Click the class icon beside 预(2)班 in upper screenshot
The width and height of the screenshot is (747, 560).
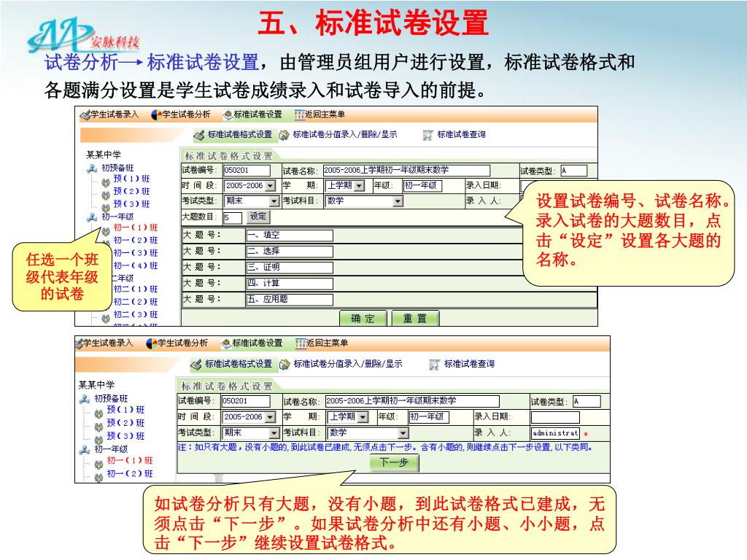106,194
